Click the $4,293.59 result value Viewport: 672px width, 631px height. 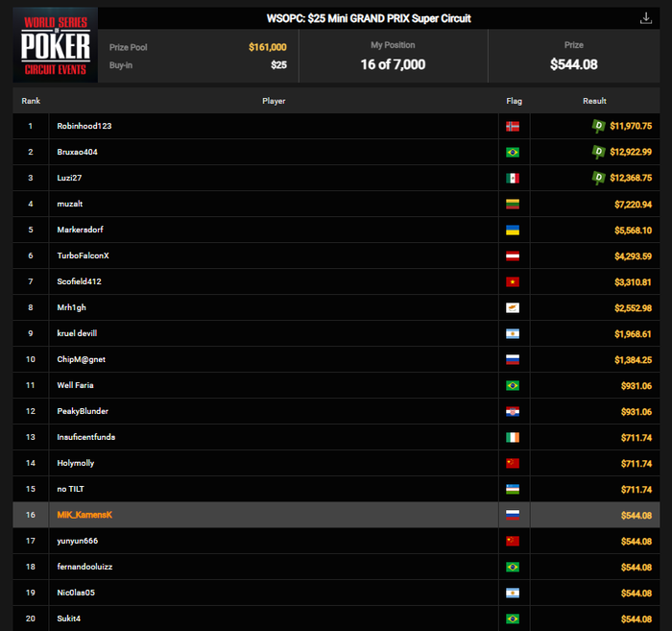tap(633, 256)
